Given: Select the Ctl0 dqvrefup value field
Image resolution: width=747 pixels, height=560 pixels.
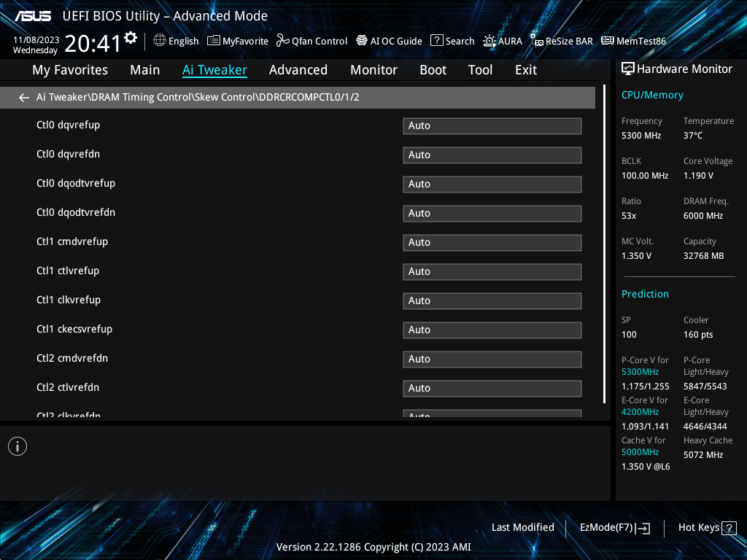Looking at the screenshot, I should 492,125.
